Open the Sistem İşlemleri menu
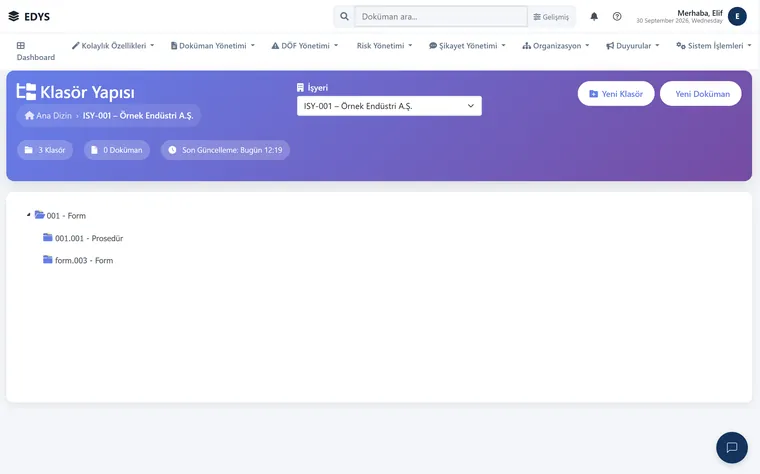 713,46
